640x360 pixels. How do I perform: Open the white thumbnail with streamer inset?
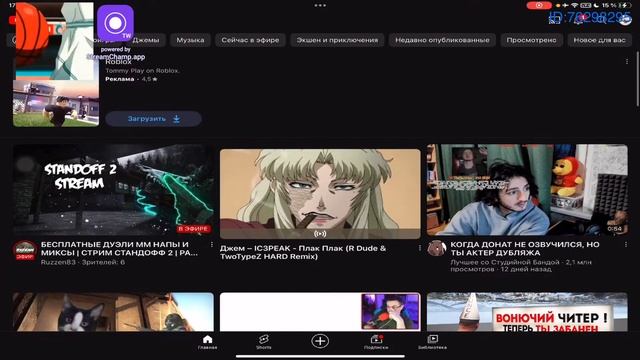(x=320, y=311)
